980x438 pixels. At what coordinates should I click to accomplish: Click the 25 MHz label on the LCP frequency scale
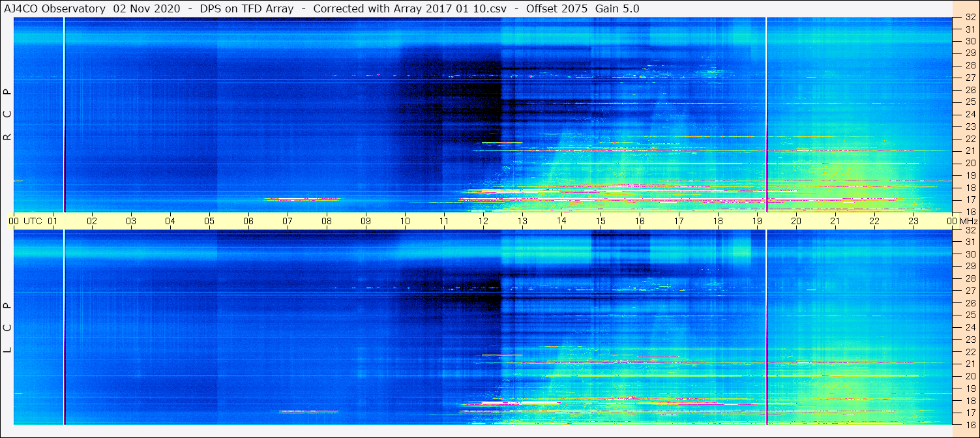(970, 315)
